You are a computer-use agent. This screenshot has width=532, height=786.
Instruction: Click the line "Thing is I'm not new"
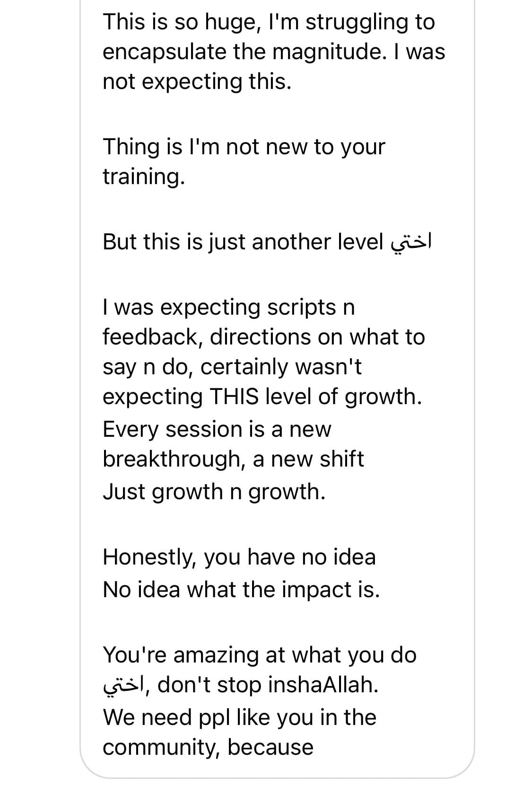(x=244, y=147)
